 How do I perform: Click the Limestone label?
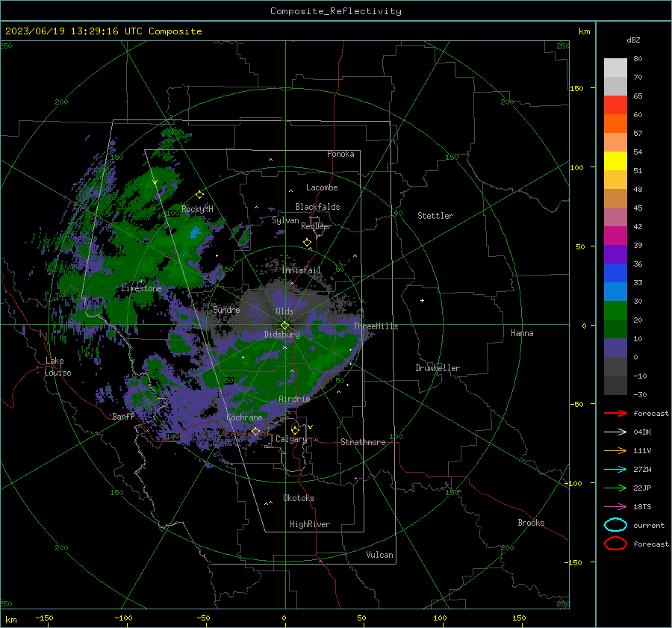pyautogui.click(x=141, y=288)
